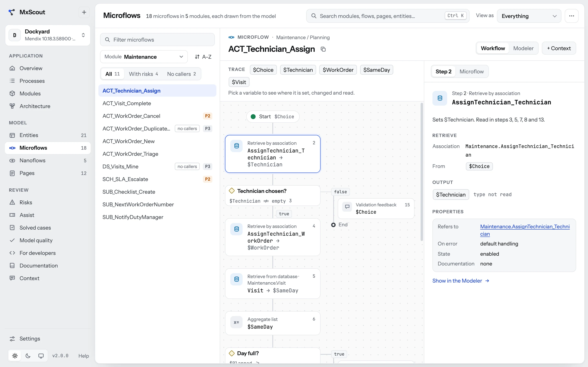The width and height of the screenshot is (588, 367).
Task: Select the No callers filter tab
Action: click(x=181, y=74)
